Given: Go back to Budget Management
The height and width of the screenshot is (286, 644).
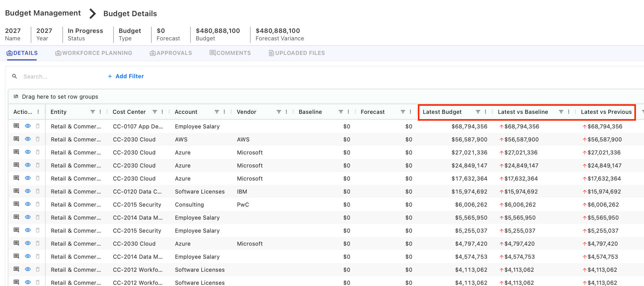Looking at the screenshot, I should click(x=43, y=13).
